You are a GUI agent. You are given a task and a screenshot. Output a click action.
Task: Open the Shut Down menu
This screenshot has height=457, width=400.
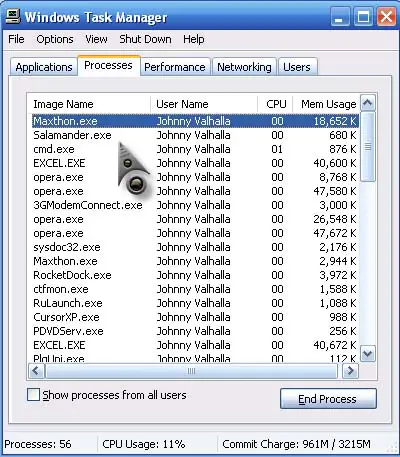point(145,39)
